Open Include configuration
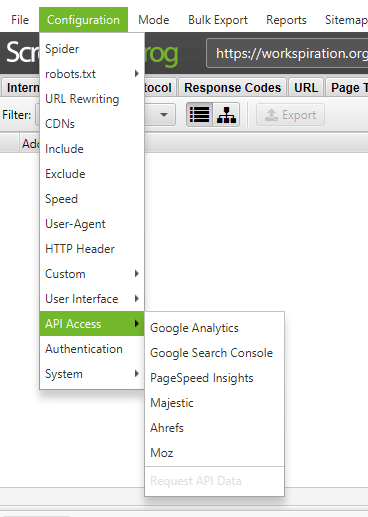The image size is (368, 517). [92, 149]
